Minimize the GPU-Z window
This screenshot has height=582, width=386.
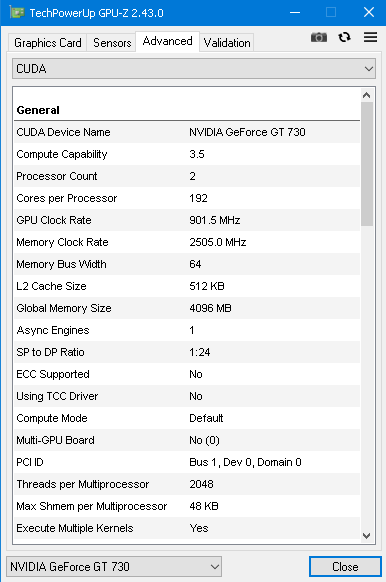click(x=295, y=13)
